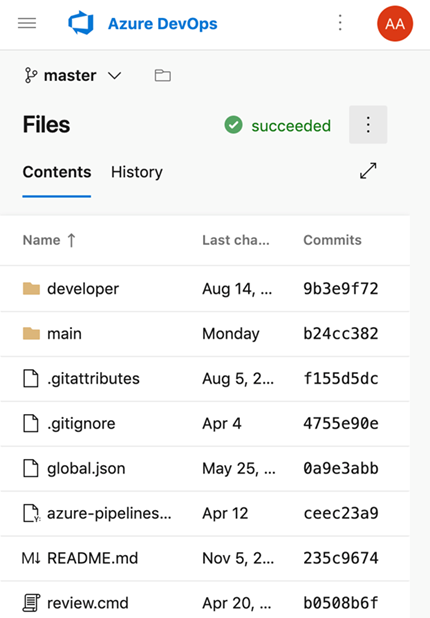430x618 pixels.
Task: Open the README.md file
Action: [x=93, y=558]
